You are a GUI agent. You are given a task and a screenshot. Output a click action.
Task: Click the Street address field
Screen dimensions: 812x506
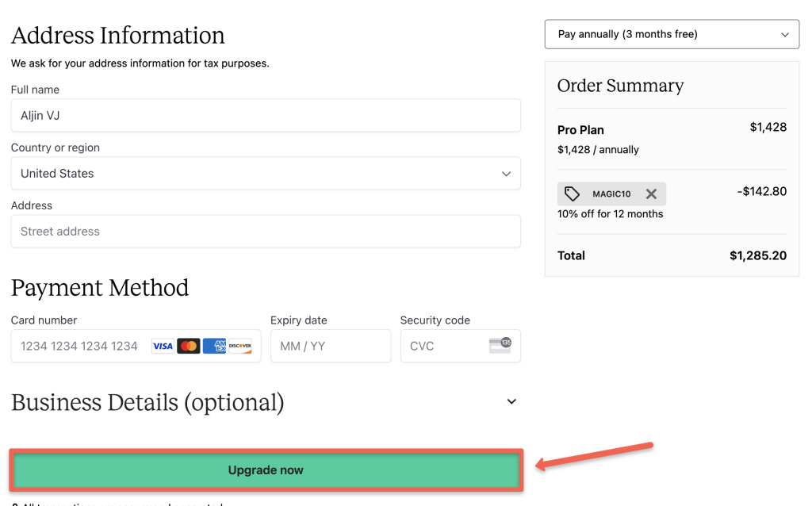[266, 231]
